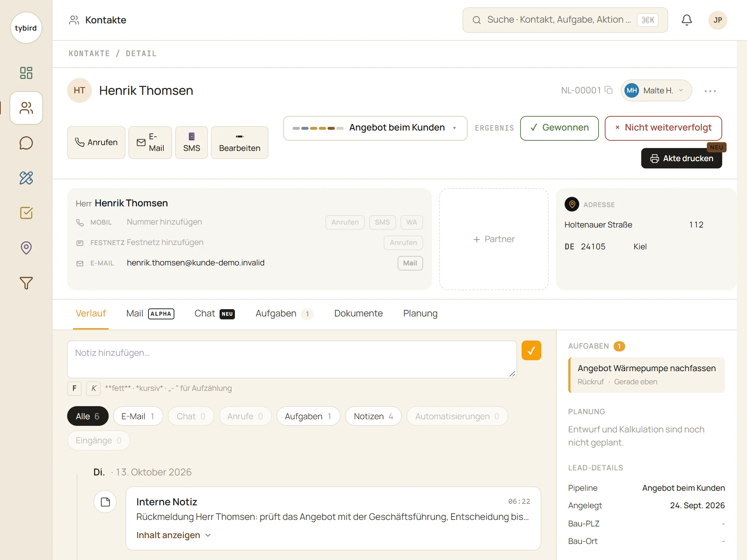Open the Angebot beim Kunden stage dropdown
747x560 pixels.
[x=375, y=128]
